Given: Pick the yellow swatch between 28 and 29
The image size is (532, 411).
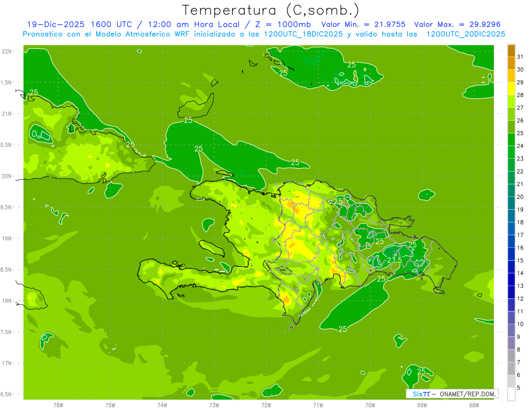Looking at the screenshot, I should click(x=511, y=89).
